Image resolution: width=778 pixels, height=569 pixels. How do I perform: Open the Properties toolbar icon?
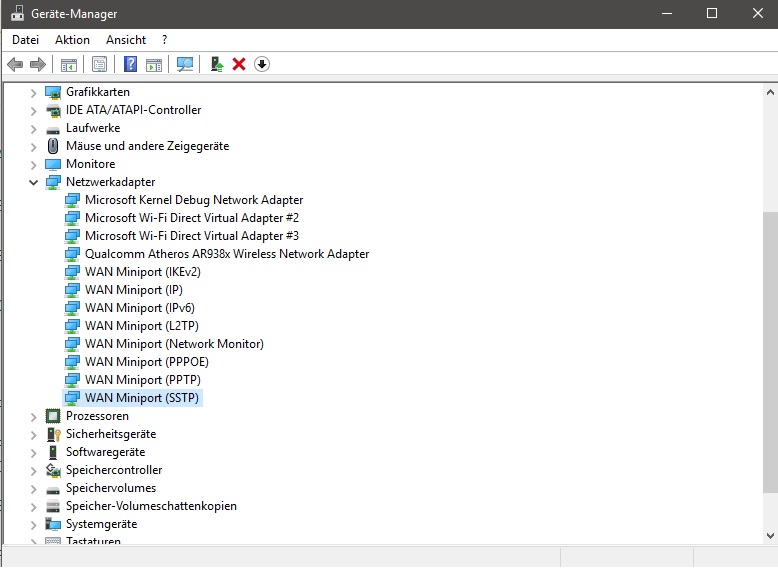99,64
